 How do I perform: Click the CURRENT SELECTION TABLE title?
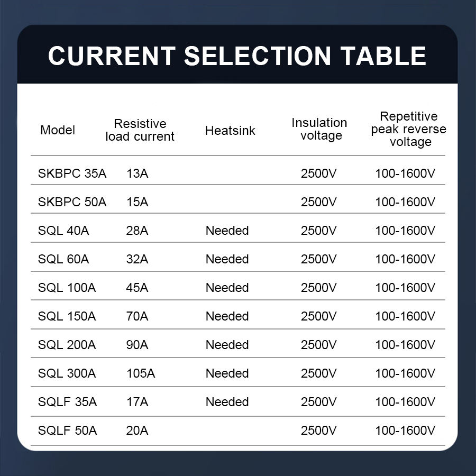tap(237, 56)
